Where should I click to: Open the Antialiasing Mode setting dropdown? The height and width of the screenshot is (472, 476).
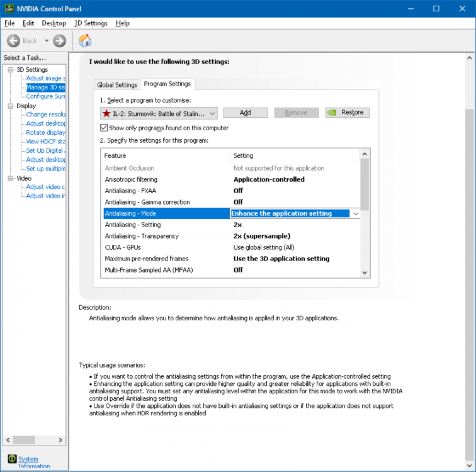pos(355,213)
